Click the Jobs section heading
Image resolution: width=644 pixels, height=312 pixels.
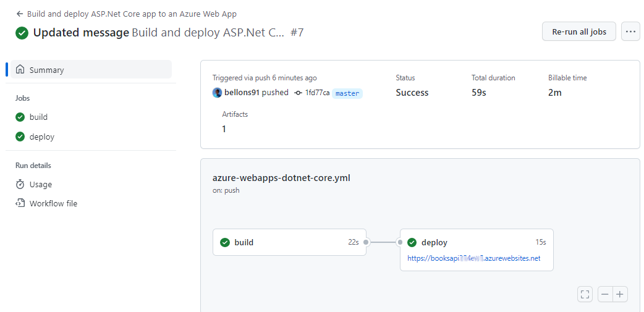23,98
